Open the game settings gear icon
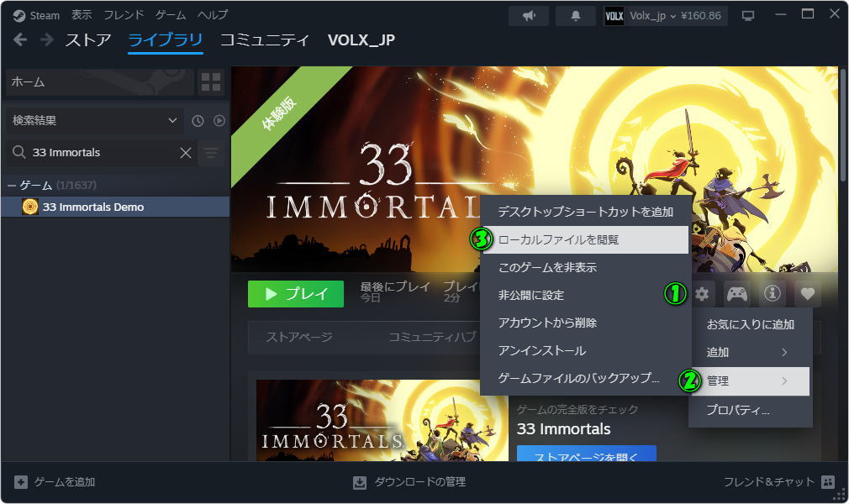The width and height of the screenshot is (849, 504). pos(702,294)
